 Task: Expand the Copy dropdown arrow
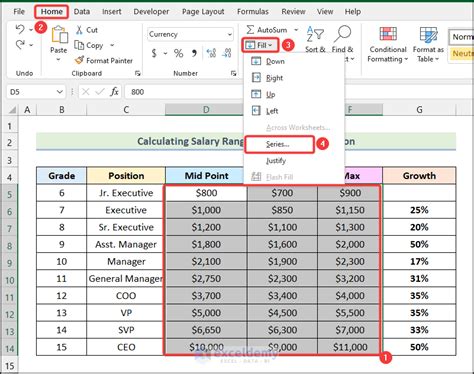click(112, 45)
